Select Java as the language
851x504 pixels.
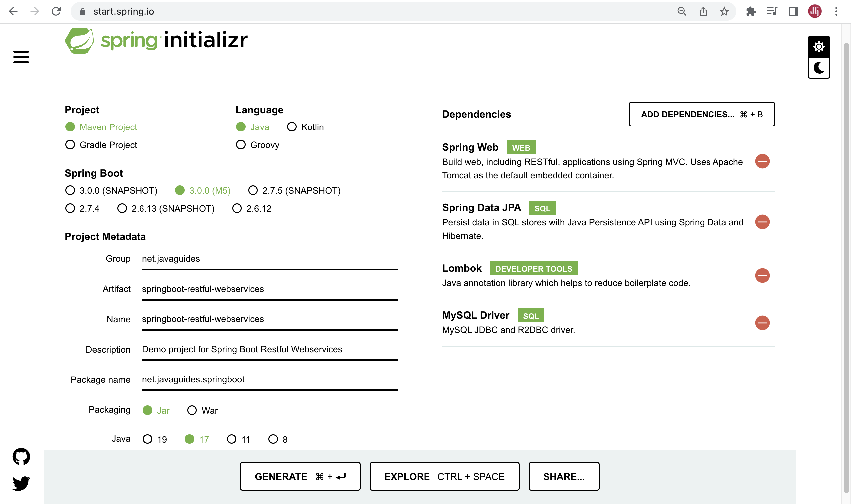point(253,127)
